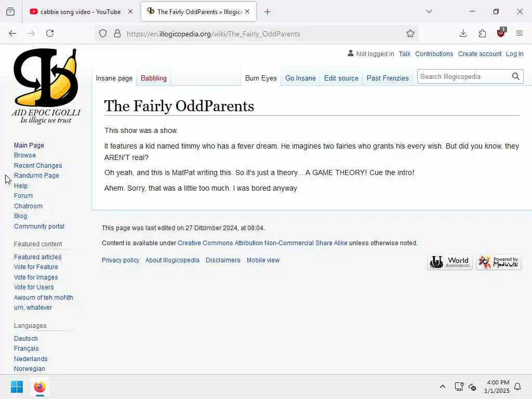
Task: Open Awsum of teh moNth link
Action: point(44,298)
